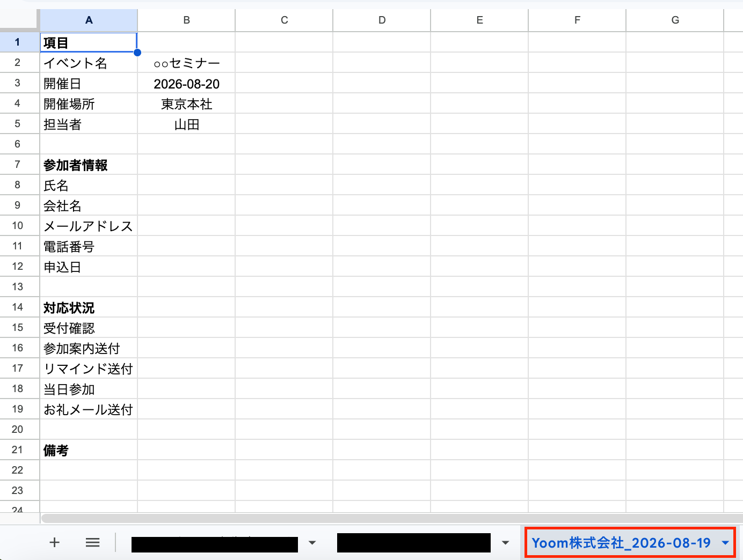Open the all sheets list icon
743x560 pixels.
click(93, 542)
